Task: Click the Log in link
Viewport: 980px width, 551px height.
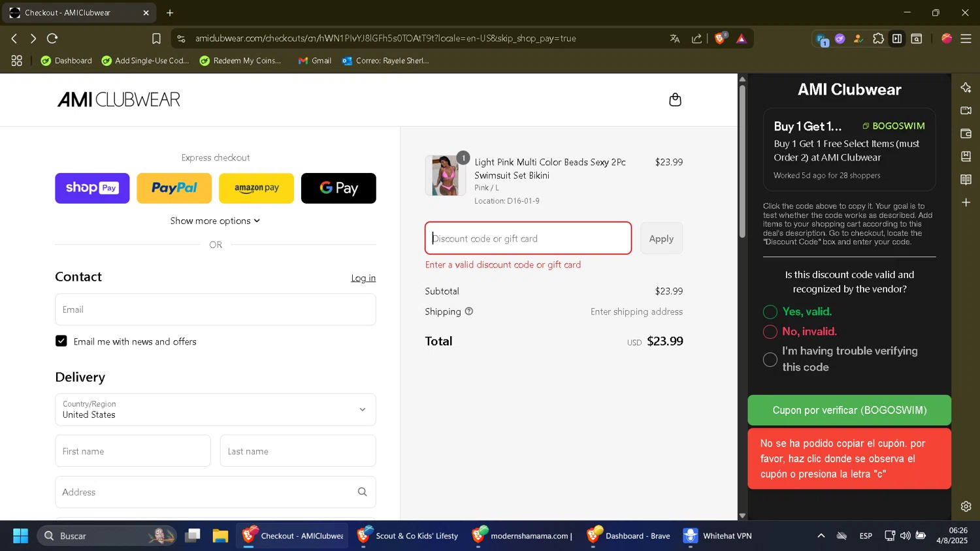Action: [363, 278]
